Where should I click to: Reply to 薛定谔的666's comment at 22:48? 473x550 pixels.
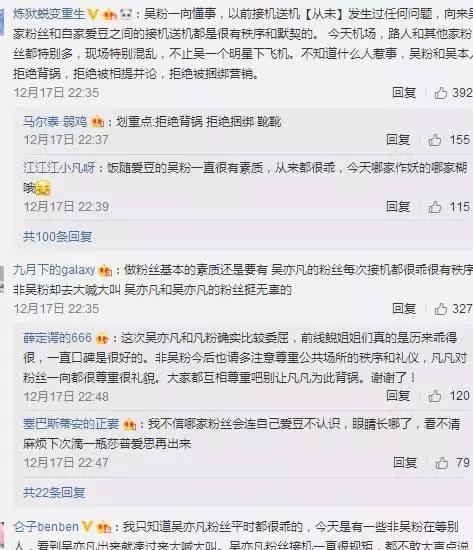point(398,396)
